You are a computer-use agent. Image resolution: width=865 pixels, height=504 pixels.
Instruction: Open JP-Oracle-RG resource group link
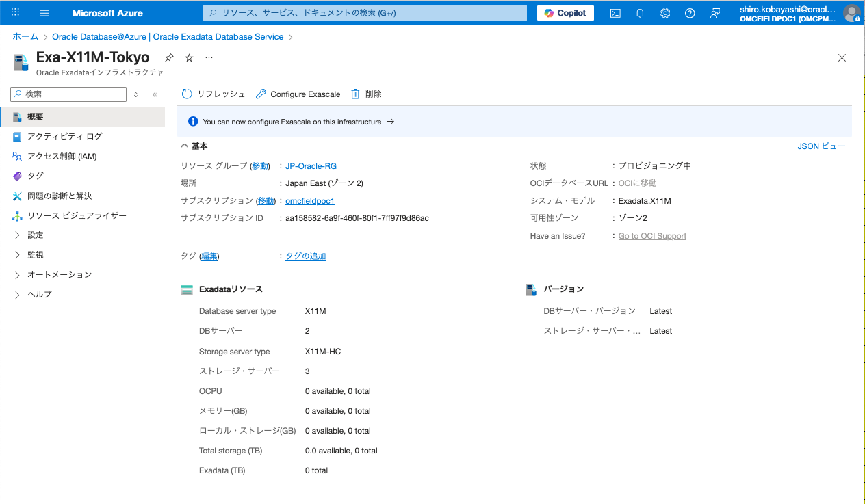coord(311,166)
